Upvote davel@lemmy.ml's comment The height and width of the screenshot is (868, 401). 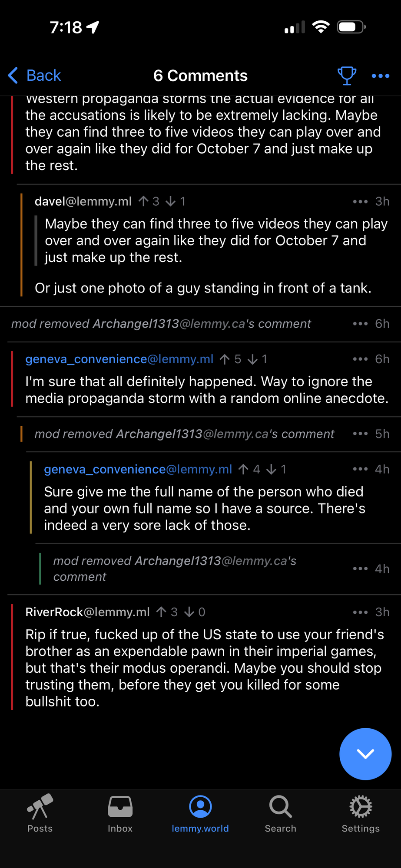point(144,201)
